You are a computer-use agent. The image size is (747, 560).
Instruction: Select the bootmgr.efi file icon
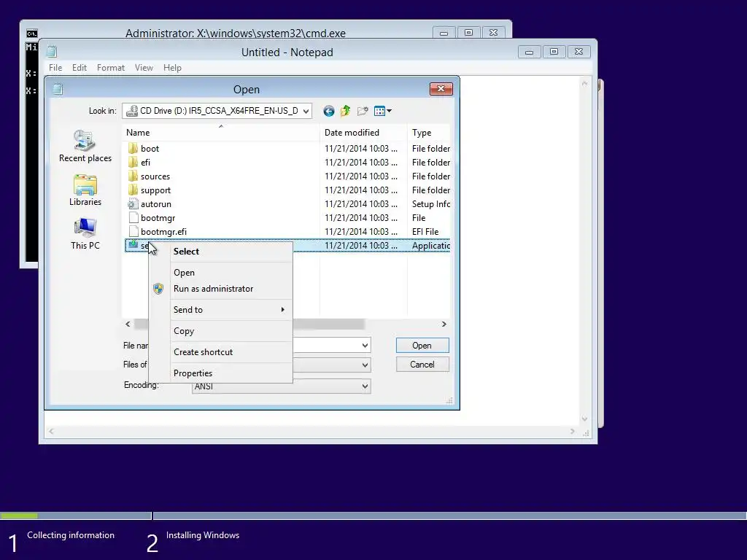tap(133, 231)
